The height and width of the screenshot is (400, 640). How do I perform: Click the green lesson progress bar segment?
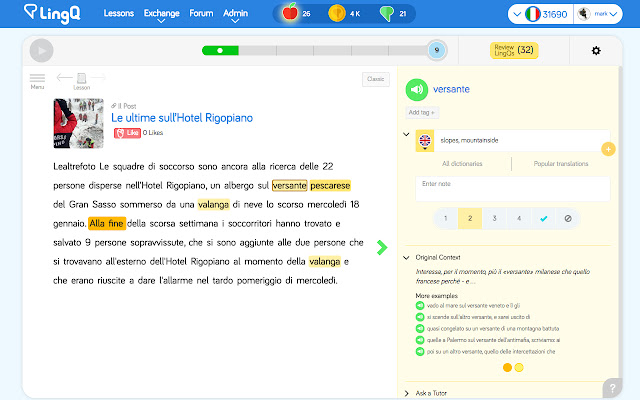(220, 51)
